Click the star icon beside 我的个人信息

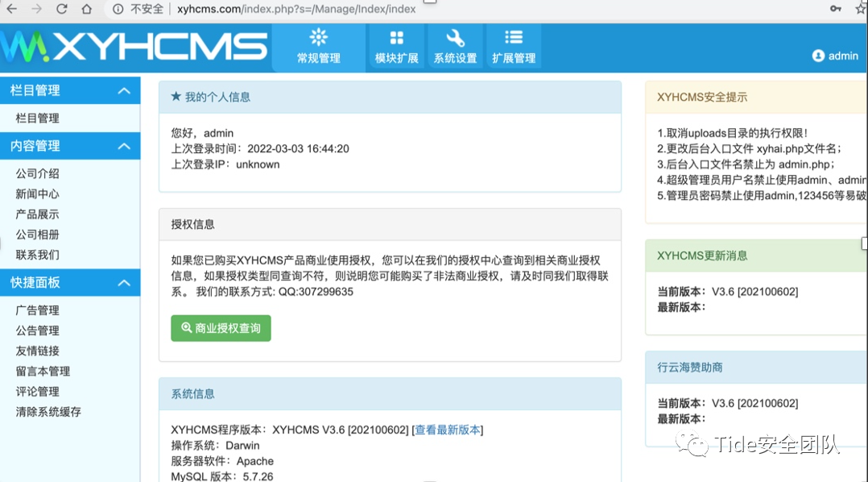[176, 97]
